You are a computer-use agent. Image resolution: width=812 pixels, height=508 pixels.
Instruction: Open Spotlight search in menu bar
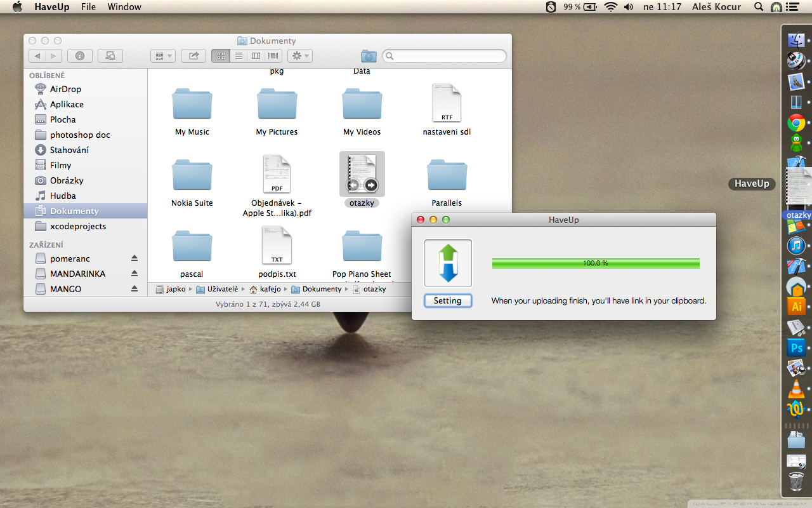[758, 7]
